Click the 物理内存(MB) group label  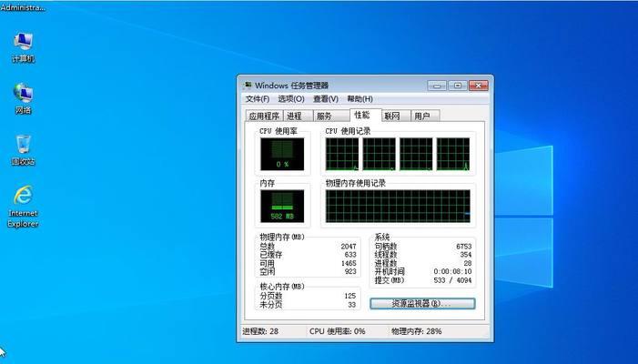pos(282,237)
